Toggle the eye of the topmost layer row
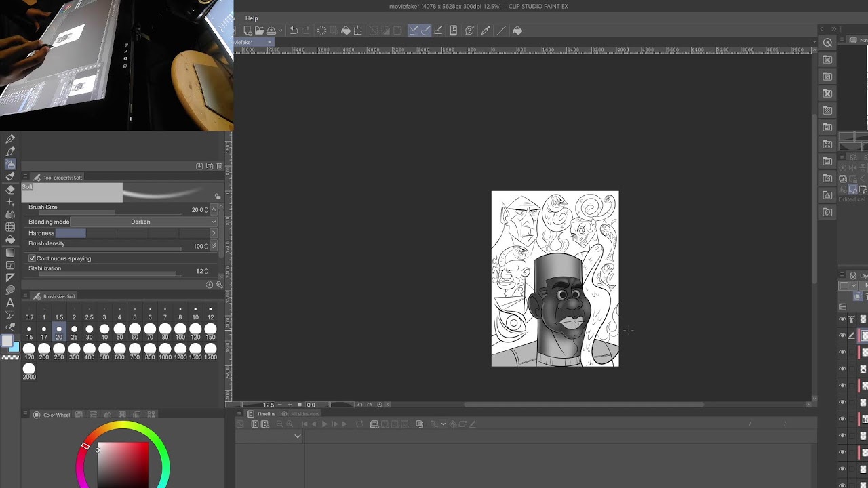The width and height of the screenshot is (868, 488). pos(842,319)
